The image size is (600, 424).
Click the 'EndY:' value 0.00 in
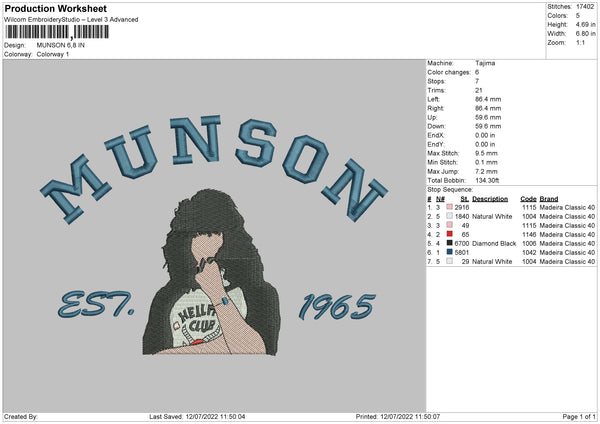(x=485, y=144)
